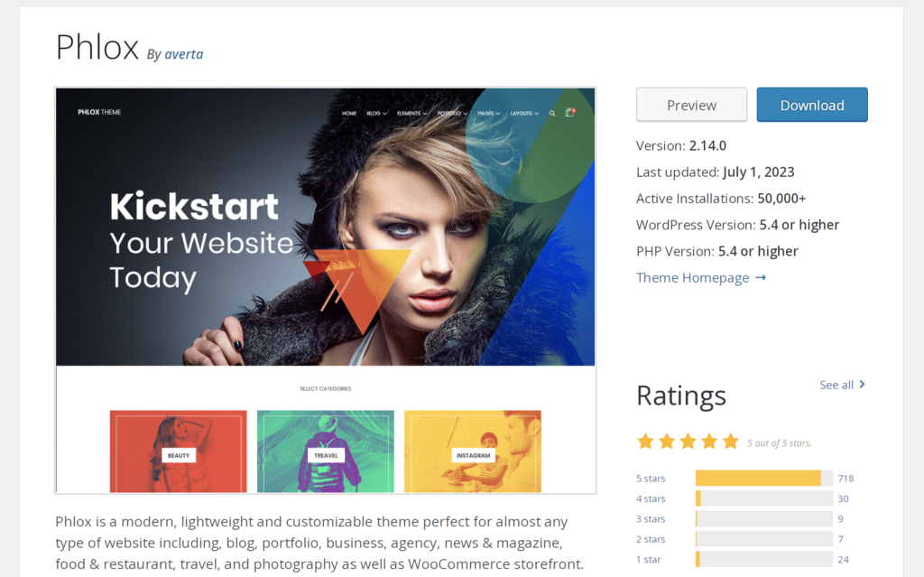Screen dimensions: 924x577
Task: Click the Preview button
Action: coord(691,105)
